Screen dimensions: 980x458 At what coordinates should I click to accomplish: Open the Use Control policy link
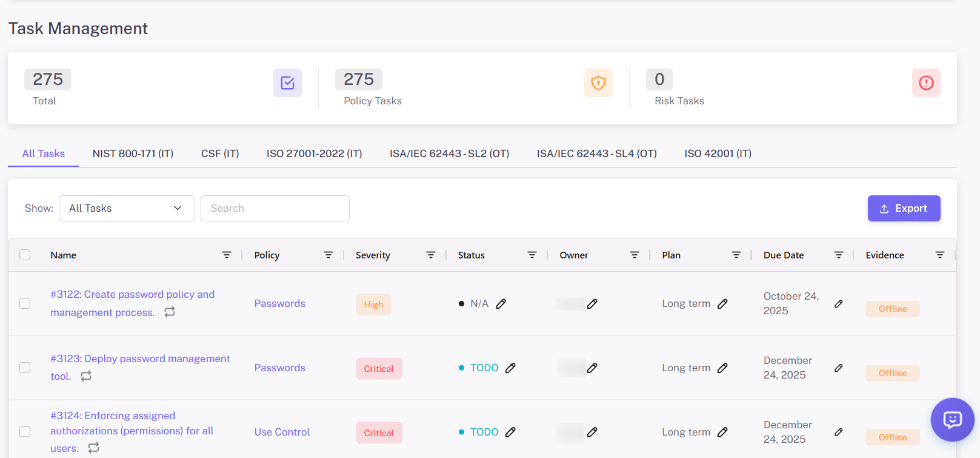pos(282,432)
